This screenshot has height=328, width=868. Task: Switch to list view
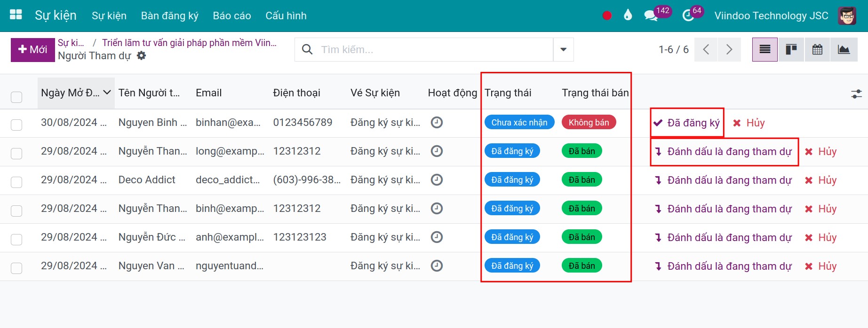(765, 49)
